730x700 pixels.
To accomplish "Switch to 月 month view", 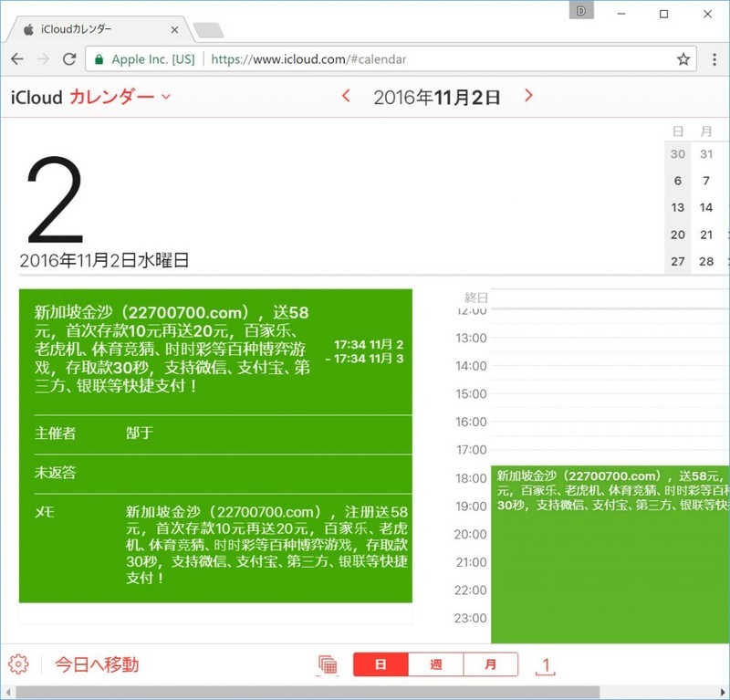I will (x=491, y=664).
